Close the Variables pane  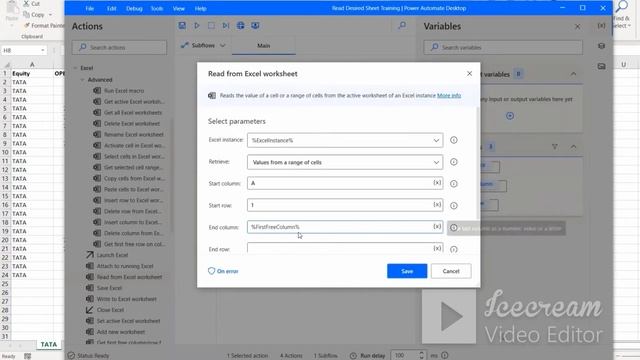pos(577,27)
